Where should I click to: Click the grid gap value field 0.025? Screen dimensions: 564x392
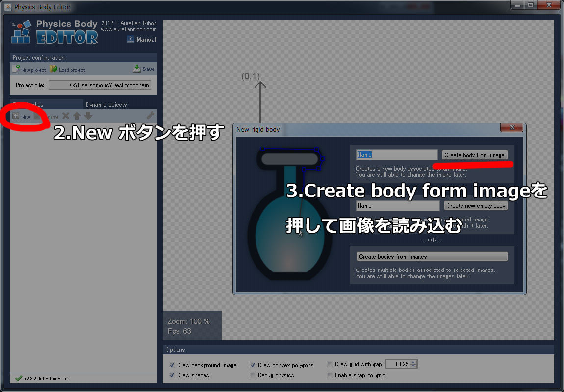(x=398, y=364)
